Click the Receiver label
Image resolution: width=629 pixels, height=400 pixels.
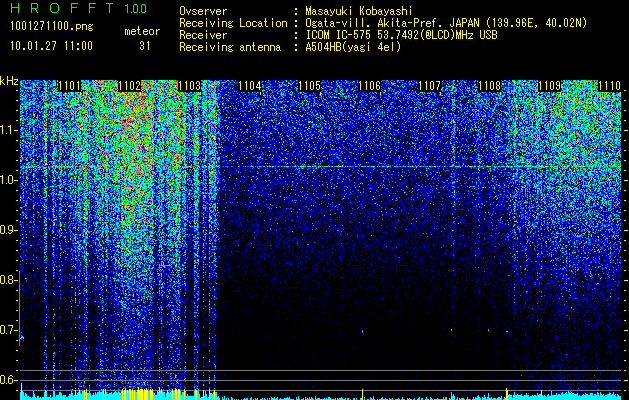203,35
